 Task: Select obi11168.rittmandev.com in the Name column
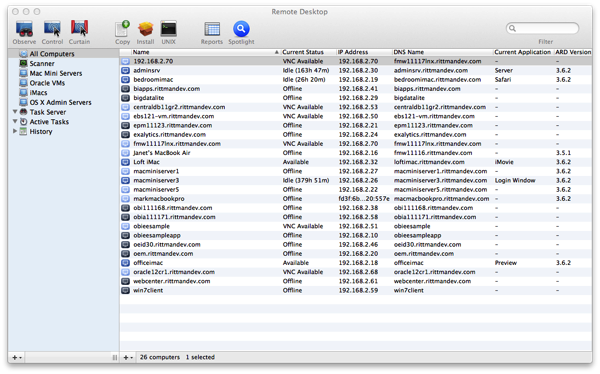point(173,208)
